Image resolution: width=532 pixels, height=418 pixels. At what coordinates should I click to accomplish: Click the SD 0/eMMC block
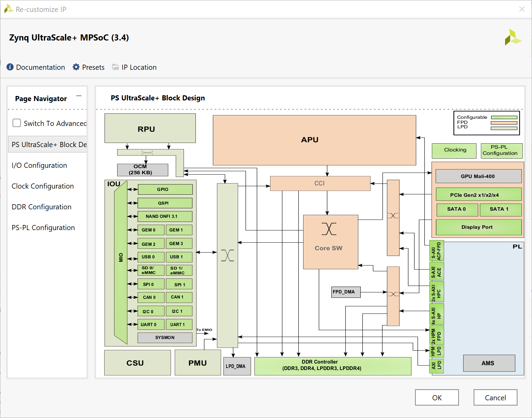(151, 270)
